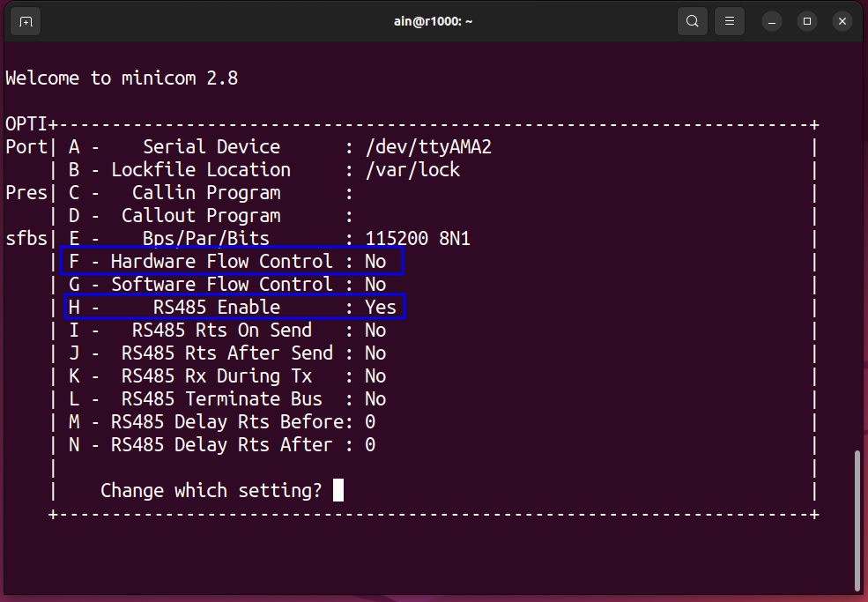Click the terminal search magnifier icon
This screenshot has width=868, height=602.
pyautogui.click(x=692, y=22)
